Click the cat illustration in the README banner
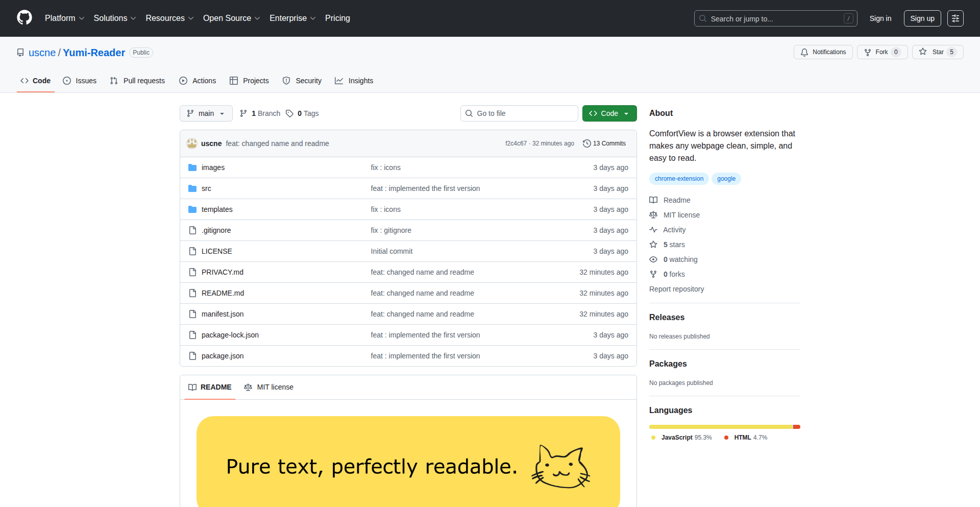The image size is (980, 507). click(x=560, y=467)
